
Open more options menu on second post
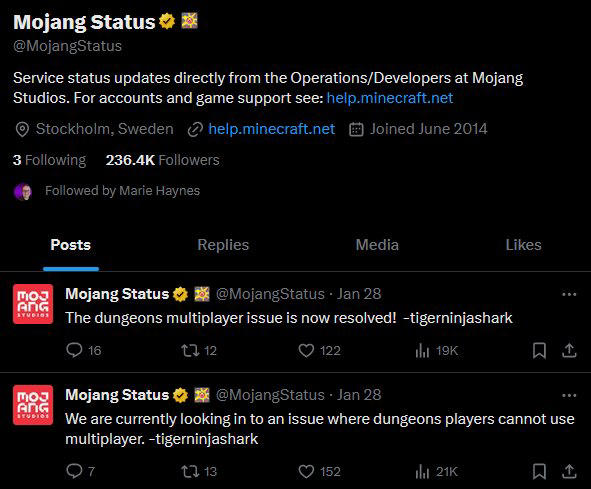569,395
